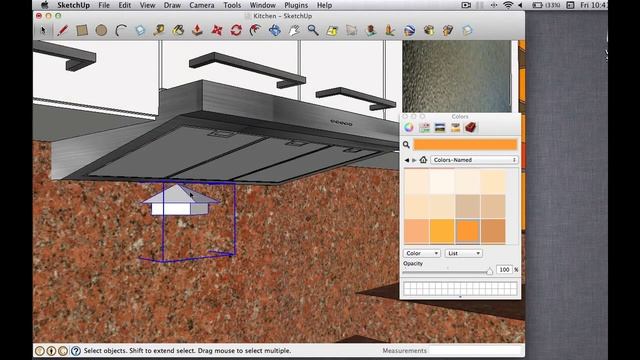
Task: Click the Make Component toolbar icon
Action: (140, 30)
